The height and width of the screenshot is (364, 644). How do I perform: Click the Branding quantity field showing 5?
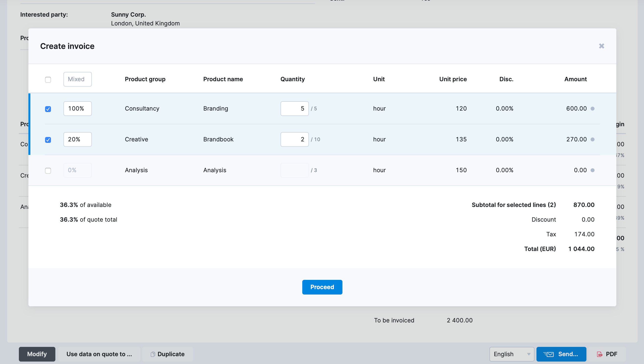[295, 109]
